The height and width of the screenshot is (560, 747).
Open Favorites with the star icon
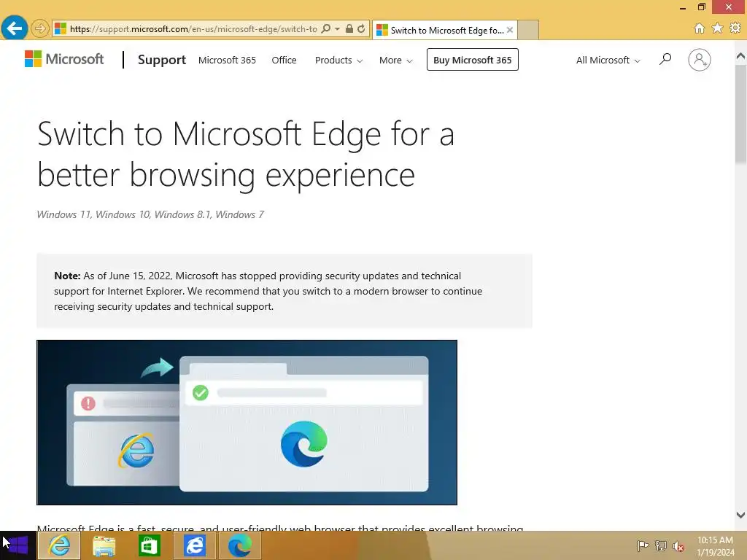(717, 28)
